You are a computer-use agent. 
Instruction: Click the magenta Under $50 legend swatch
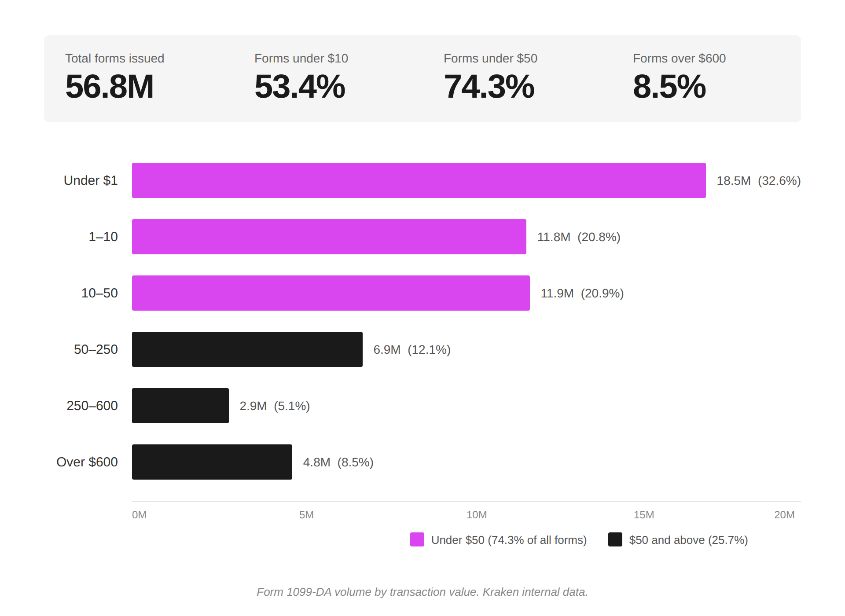(417, 539)
